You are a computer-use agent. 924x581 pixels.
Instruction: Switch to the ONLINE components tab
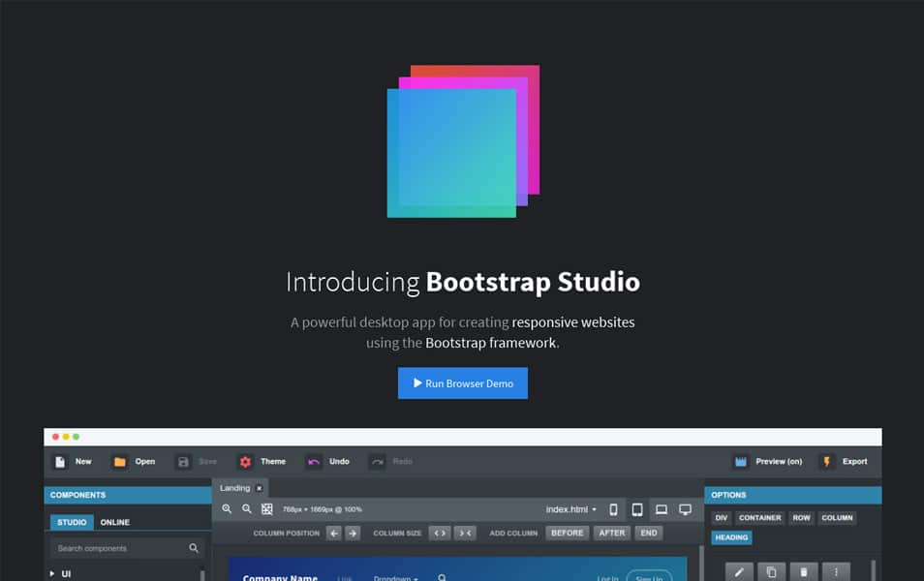(x=114, y=521)
